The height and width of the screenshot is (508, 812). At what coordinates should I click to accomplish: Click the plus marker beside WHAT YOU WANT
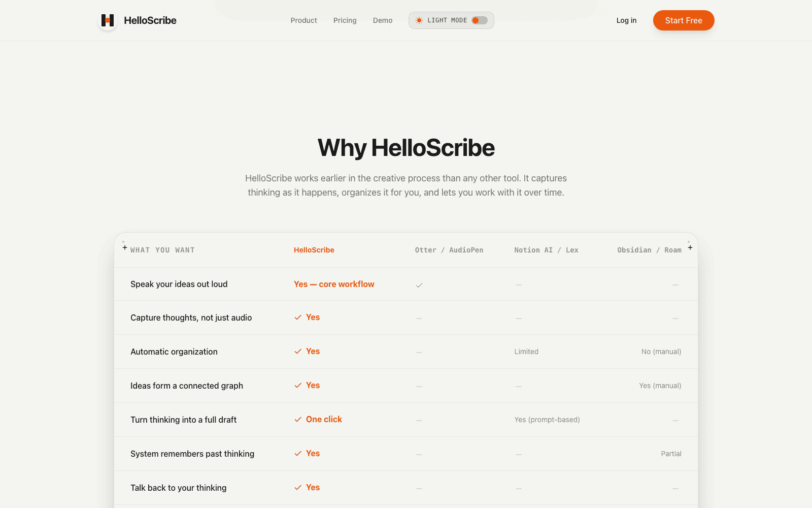125,247
